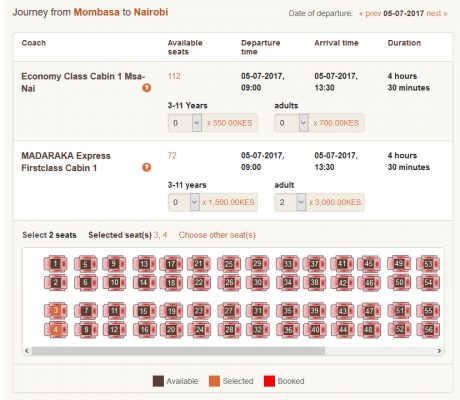Pick seat number 28 on the seat map

[x=229, y=330]
